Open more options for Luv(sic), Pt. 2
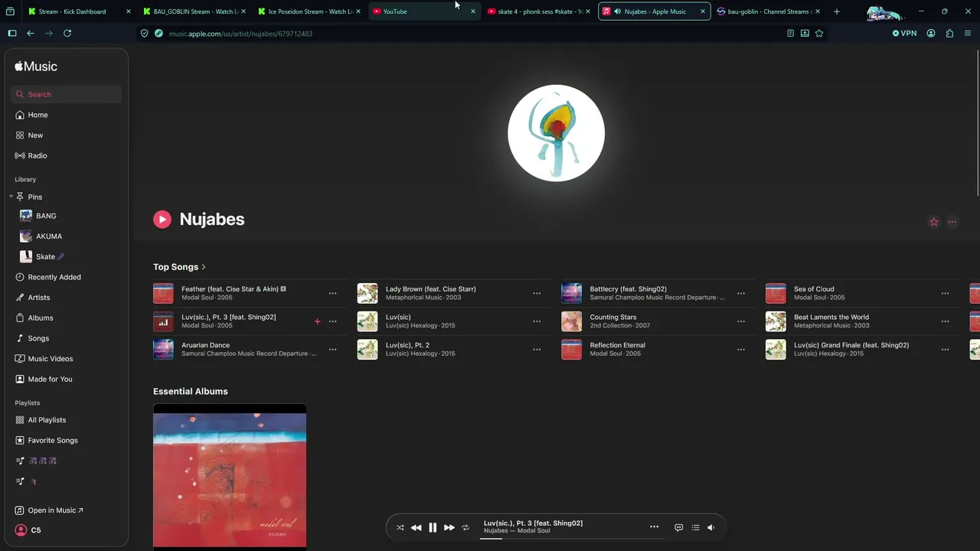Screen dimensions: 980x551 tap(537, 350)
